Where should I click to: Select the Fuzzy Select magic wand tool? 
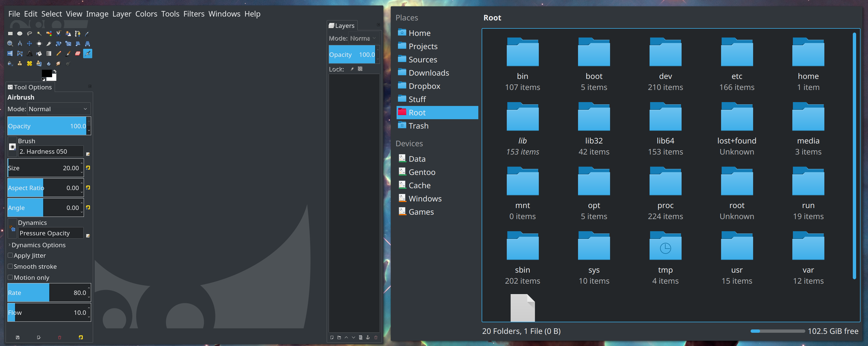tap(39, 34)
